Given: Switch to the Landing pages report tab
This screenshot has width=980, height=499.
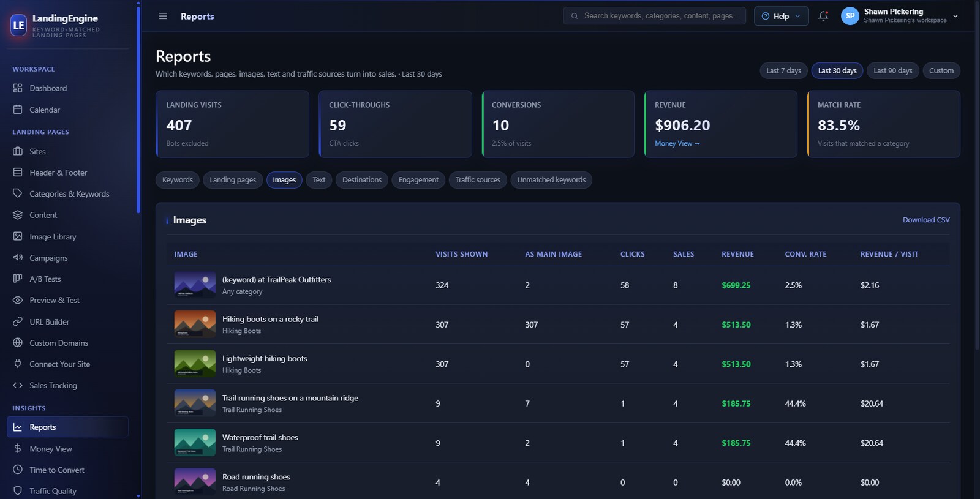Looking at the screenshot, I should pos(233,180).
